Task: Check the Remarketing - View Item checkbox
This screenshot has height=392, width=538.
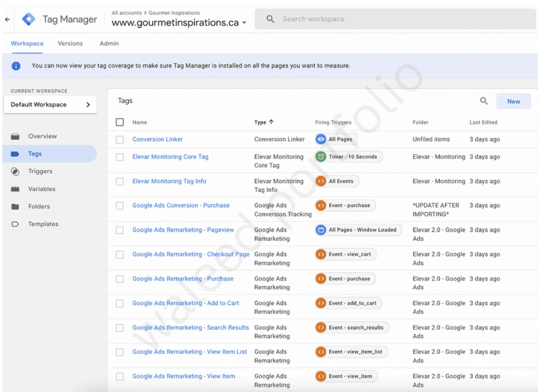Action: (x=120, y=377)
